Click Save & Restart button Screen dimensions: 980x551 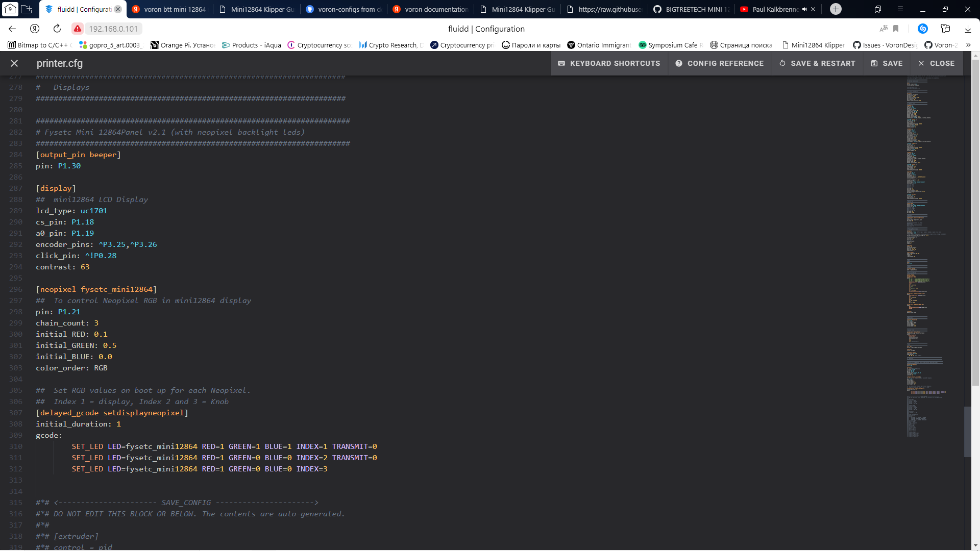point(817,63)
